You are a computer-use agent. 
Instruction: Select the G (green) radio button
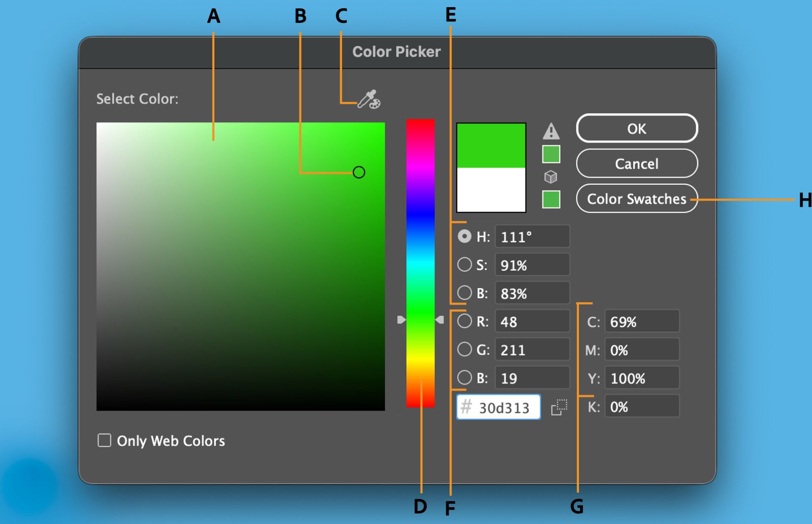pyautogui.click(x=464, y=349)
